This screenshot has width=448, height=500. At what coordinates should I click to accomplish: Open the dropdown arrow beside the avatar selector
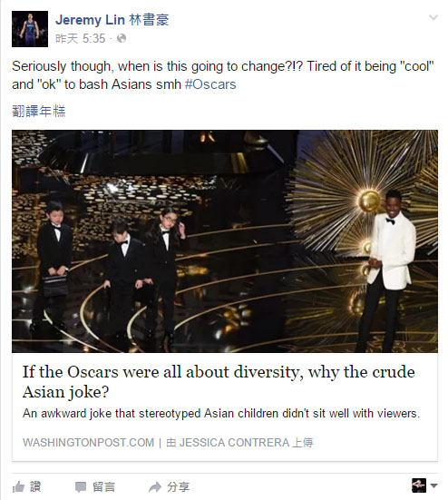(433, 485)
